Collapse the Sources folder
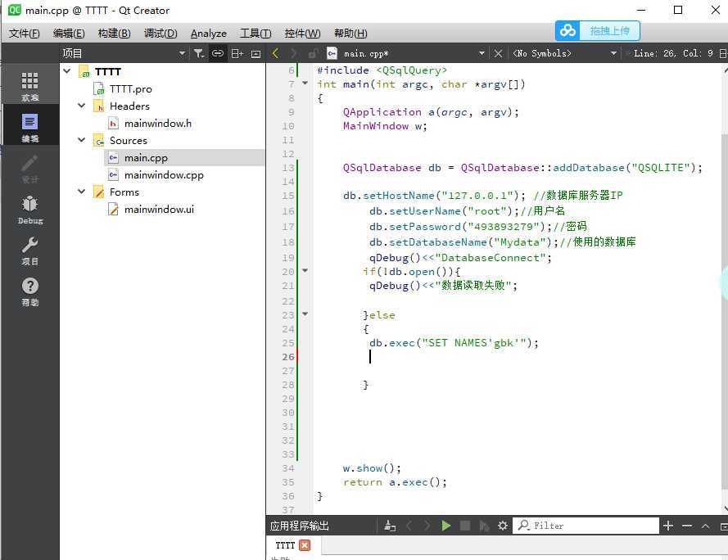 point(82,140)
